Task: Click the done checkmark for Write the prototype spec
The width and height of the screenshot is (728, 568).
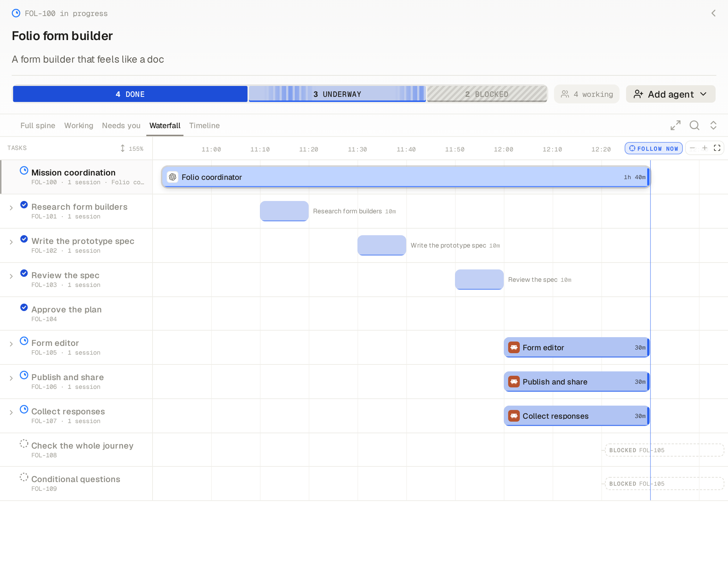Action: [24, 239]
